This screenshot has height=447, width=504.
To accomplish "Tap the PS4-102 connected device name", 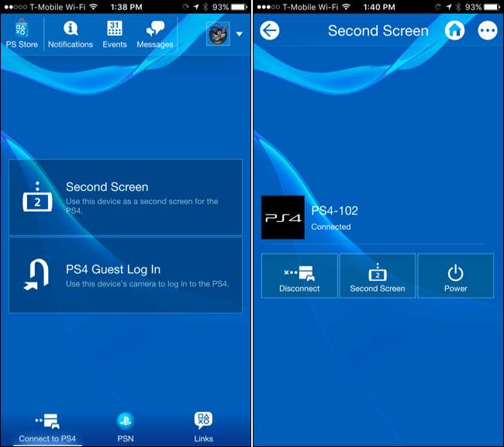I will tap(334, 210).
